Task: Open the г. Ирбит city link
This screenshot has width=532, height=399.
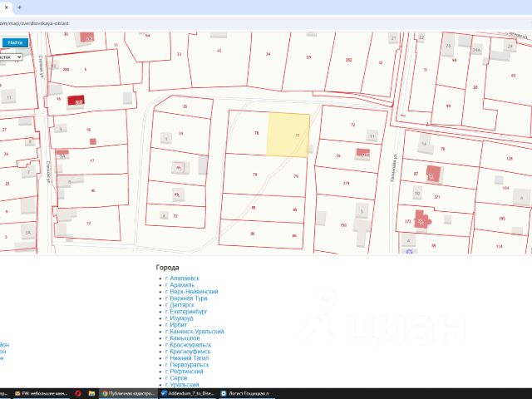Action: pos(176,325)
